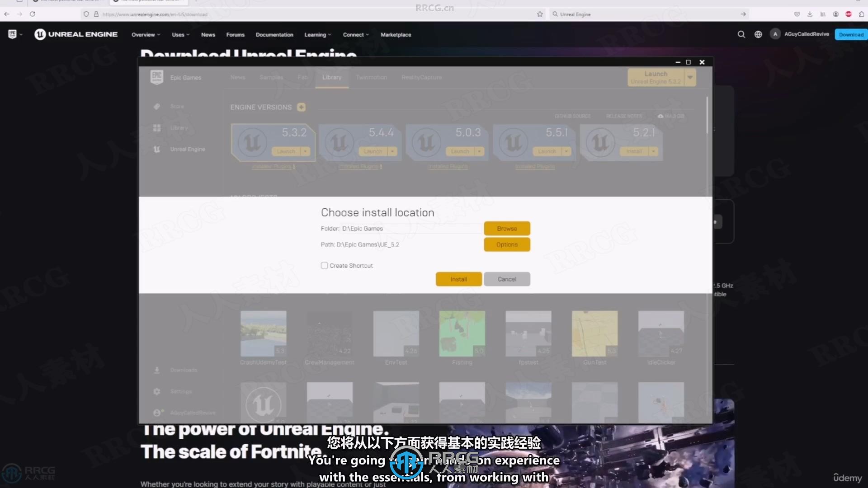Screen dimensions: 868x488
Task: Expand the dropdown arrow on the 5.3.2 slot
Action: click(306, 151)
